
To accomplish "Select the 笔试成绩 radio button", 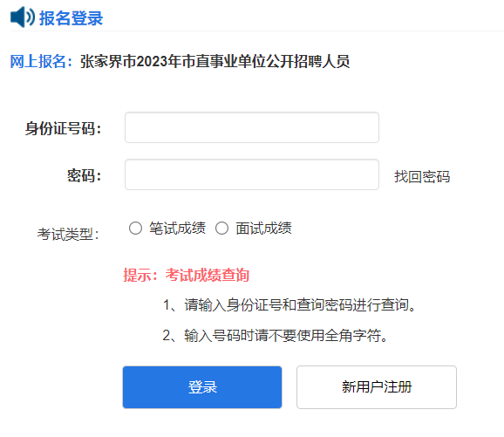I will click(x=135, y=229).
